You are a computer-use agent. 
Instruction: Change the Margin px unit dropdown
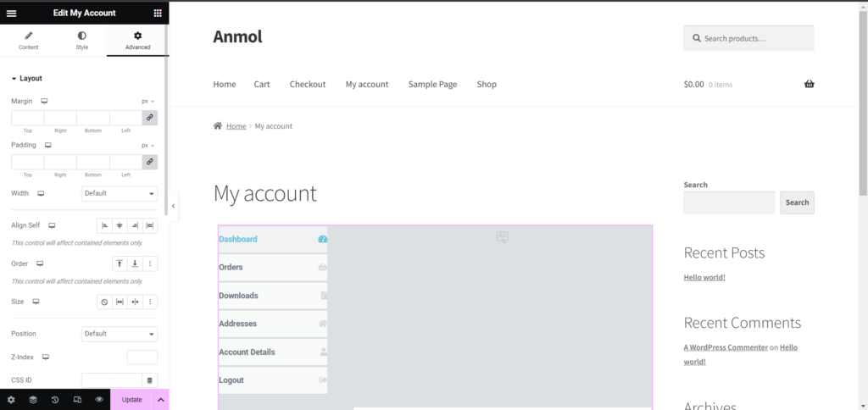point(147,102)
